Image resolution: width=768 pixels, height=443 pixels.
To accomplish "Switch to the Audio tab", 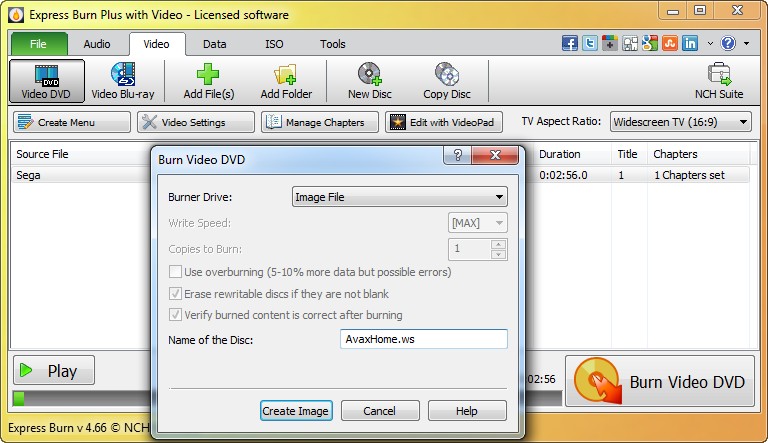I will tap(97, 44).
